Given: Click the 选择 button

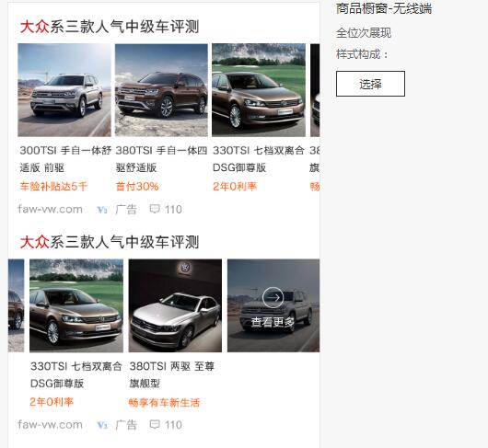Looking at the screenshot, I should click(370, 84).
